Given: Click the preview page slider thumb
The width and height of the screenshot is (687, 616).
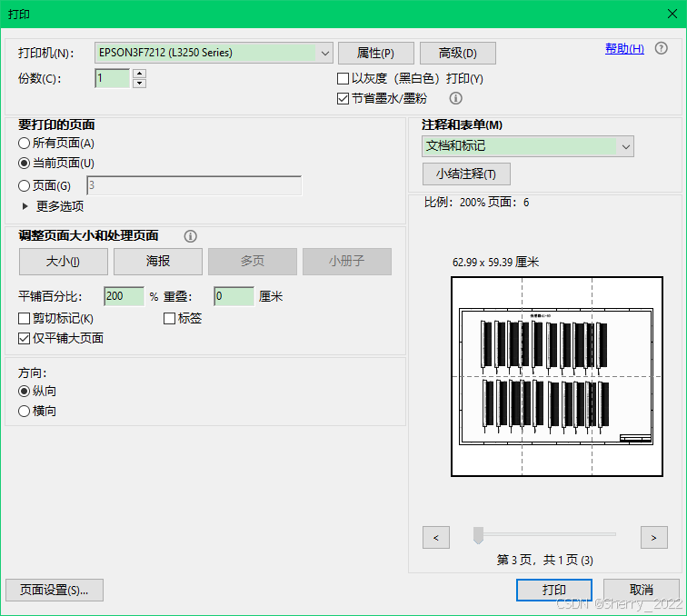Looking at the screenshot, I should coord(478,535).
